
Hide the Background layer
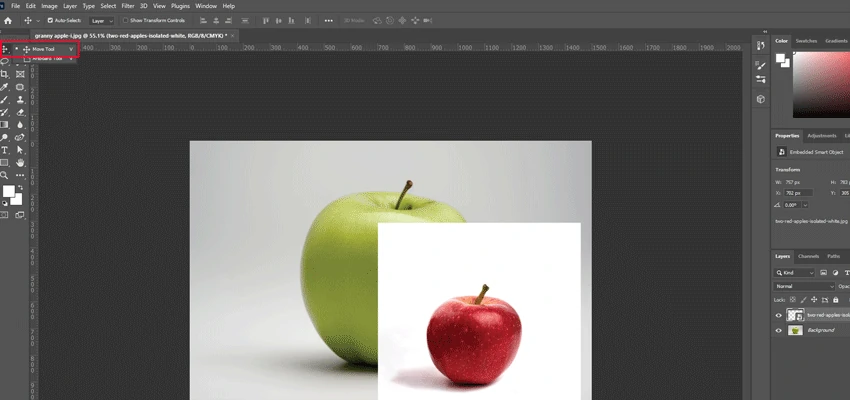(x=779, y=330)
